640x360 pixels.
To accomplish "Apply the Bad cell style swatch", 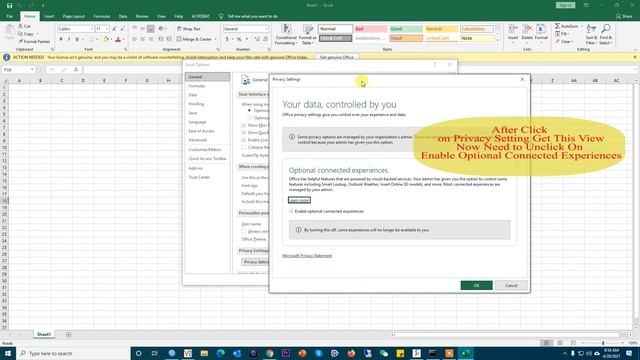I will pos(371,29).
